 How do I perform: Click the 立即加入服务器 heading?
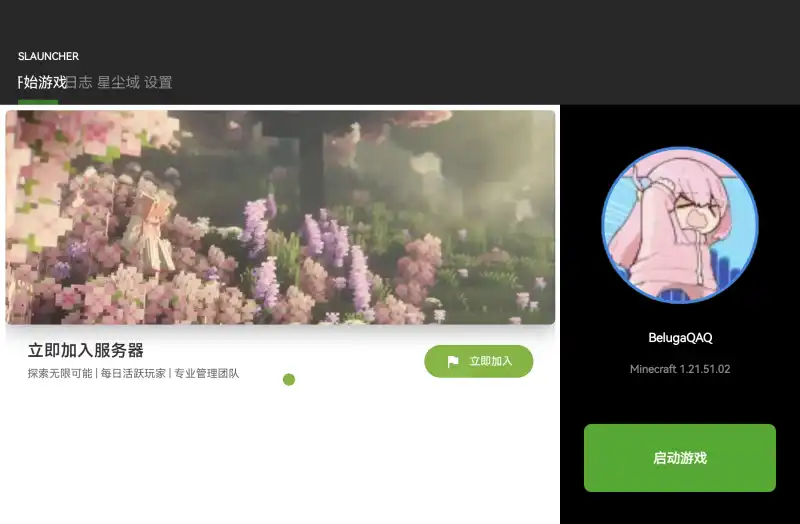tap(86, 351)
